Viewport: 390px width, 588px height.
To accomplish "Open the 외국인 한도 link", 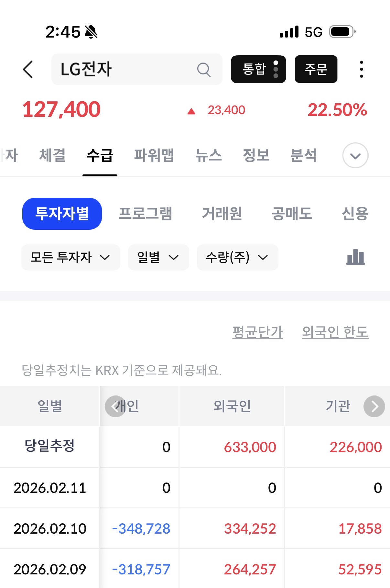I will click(x=335, y=332).
